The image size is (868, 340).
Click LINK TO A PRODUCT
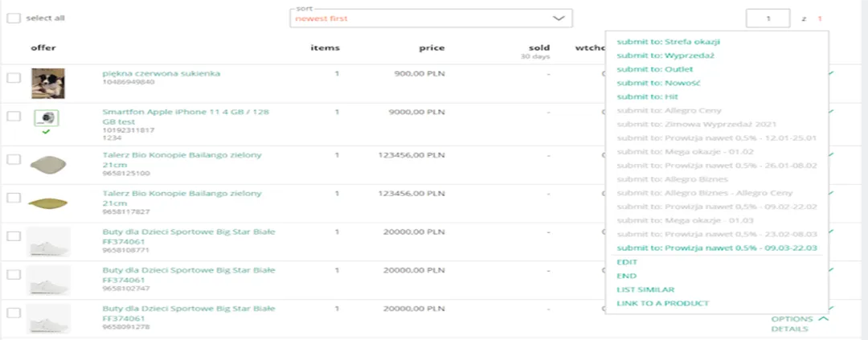[662, 304]
